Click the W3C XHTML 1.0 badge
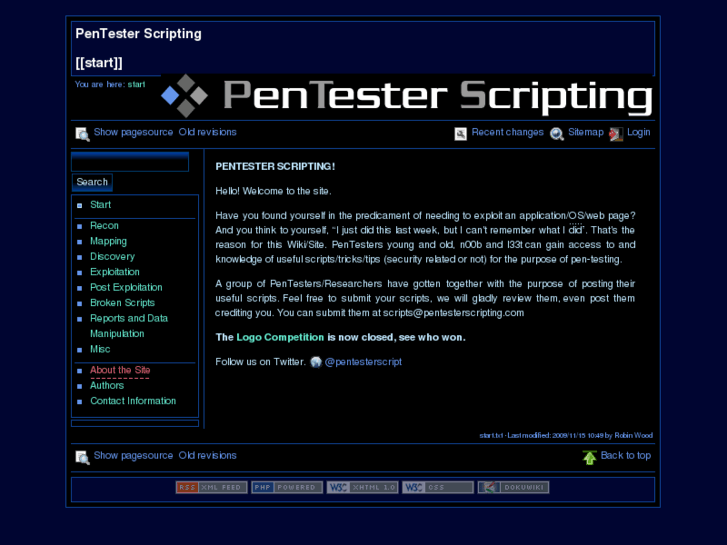 (x=362, y=487)
